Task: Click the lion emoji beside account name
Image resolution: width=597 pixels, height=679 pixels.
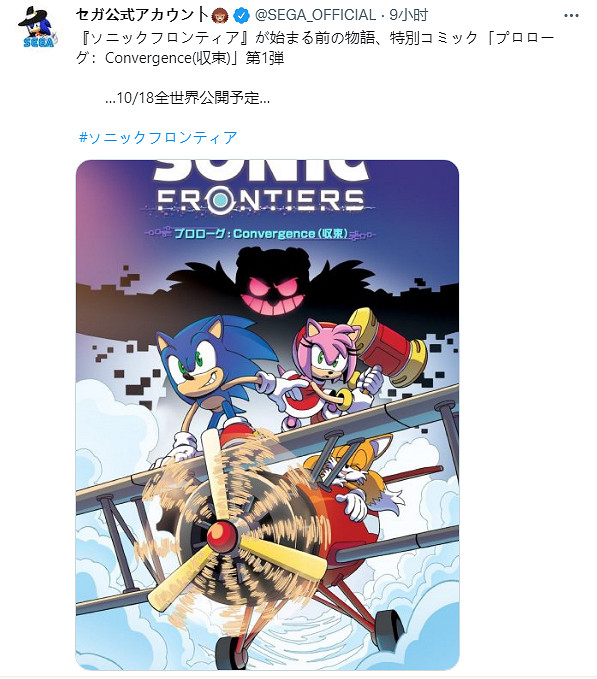Action: click(220, 16)
